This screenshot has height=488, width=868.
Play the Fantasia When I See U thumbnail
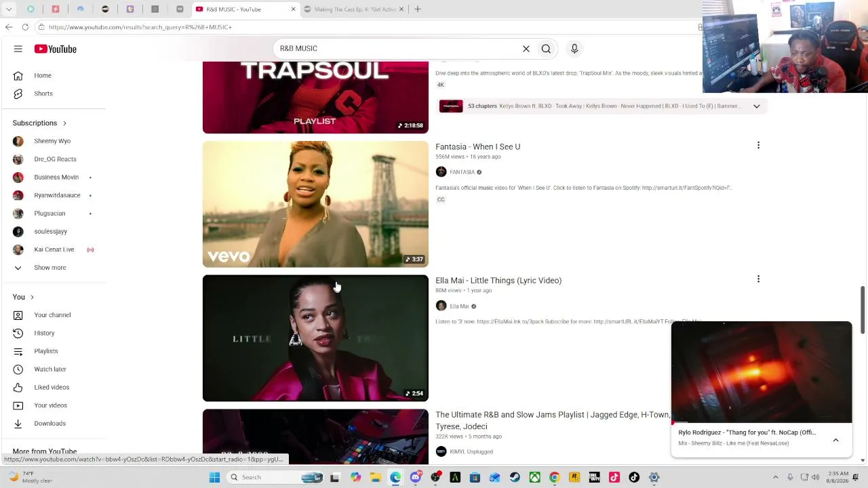(x=315, y=204)
